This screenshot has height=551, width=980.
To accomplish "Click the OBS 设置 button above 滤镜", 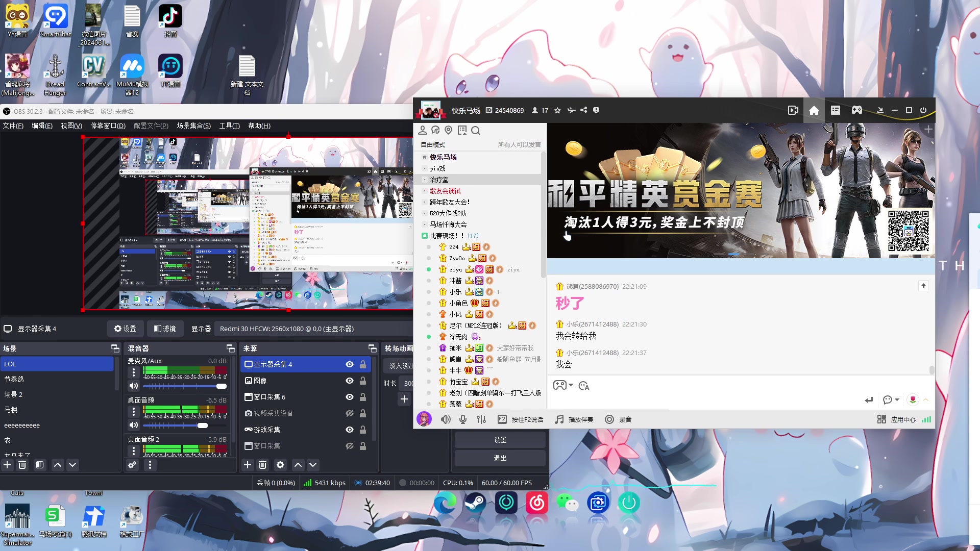I will pos(125,329).
